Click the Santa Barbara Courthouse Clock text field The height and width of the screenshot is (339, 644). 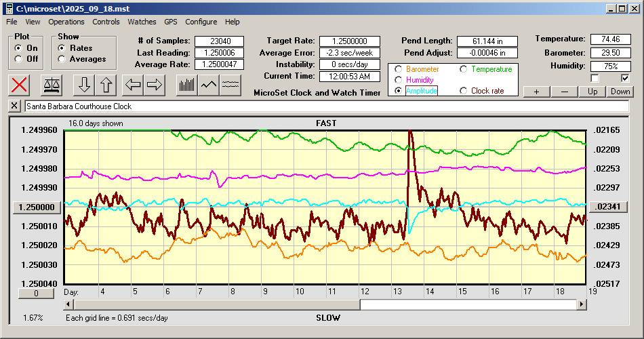[x=325, y=106]
